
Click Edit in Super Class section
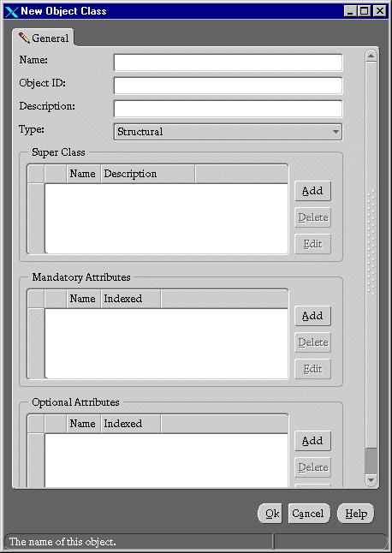(312, 244)
